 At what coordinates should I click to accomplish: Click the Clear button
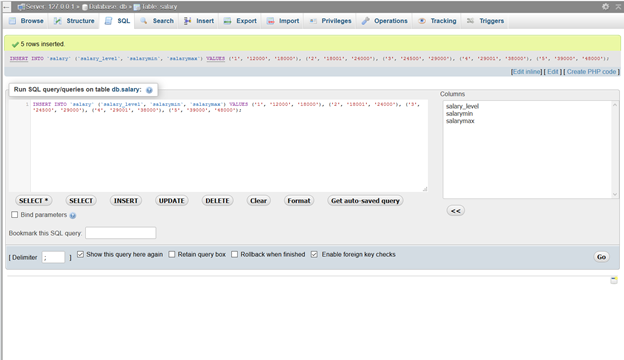[x=258, y=201]
